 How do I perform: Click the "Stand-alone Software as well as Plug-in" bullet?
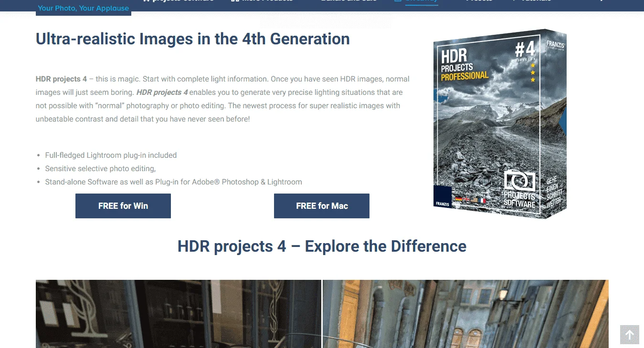tap(173, 182)
